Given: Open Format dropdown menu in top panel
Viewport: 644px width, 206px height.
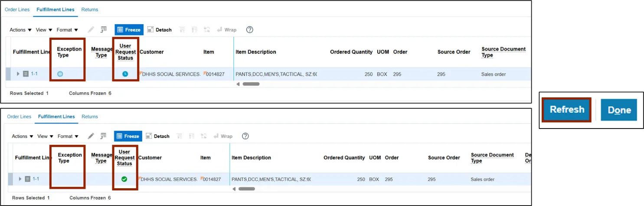Looking at the screenshot, I should coord(68,30).
